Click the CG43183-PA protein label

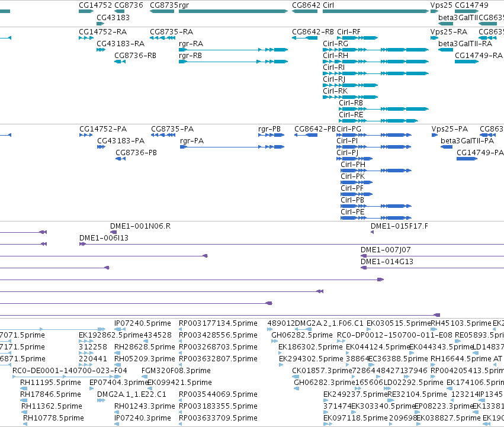click(x=121, y=141)
